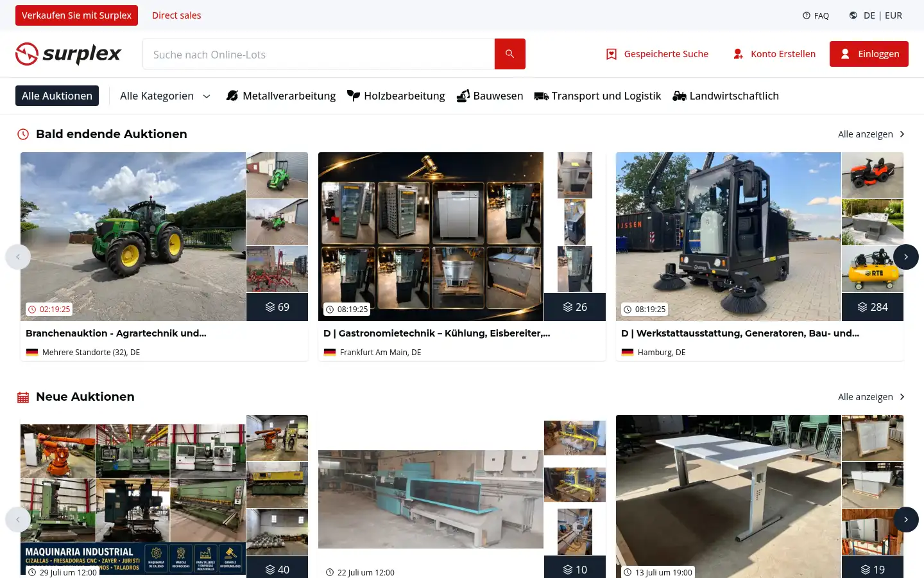Image resolution: width=924 pixels, height=578 pixels.
Task: Click Verkaufen Sie mit Surplex button
Action: pos(76,15)
